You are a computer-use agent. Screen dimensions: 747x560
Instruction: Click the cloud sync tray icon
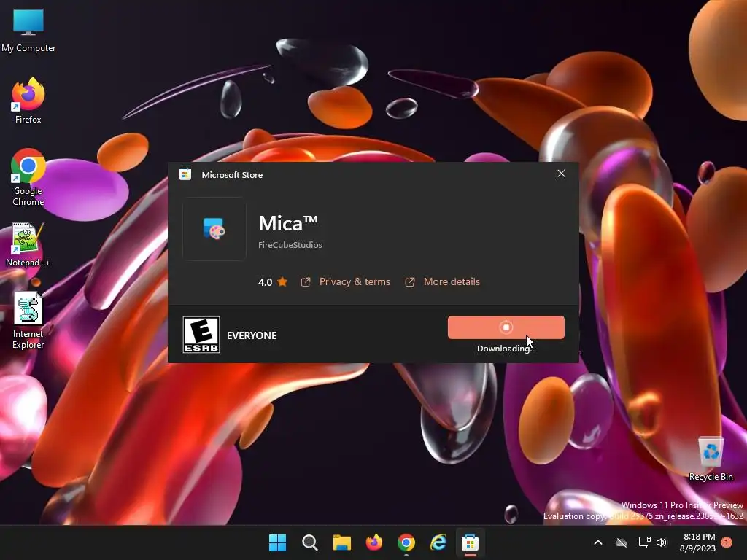coord(622,542)
